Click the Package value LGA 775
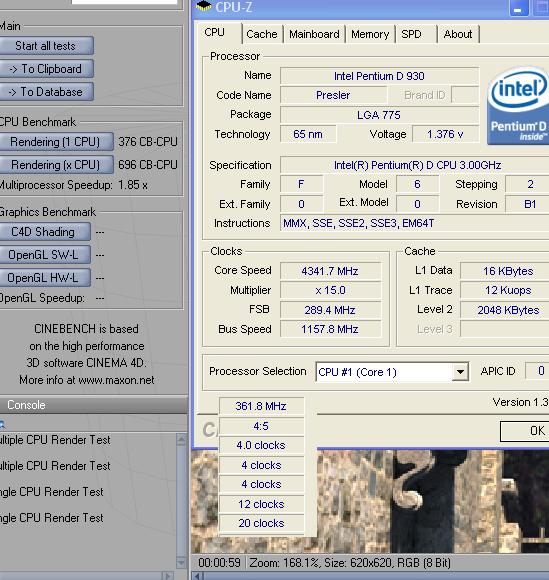The image size is (549, 580). point(380,115)
